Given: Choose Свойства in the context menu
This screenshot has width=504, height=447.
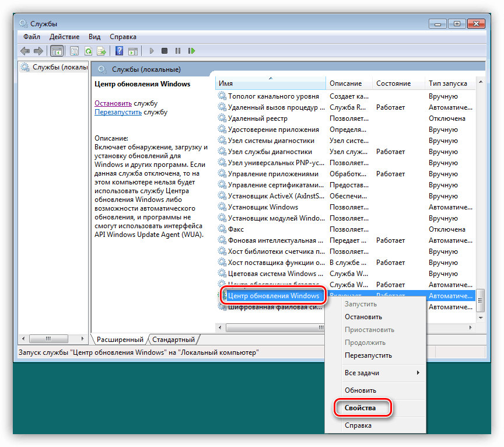Looking at the screenshot, I should [376, 408].
